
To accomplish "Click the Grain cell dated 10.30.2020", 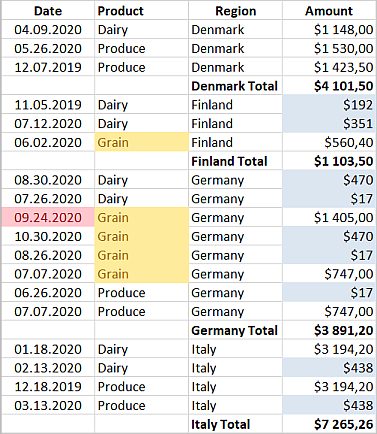I will (x=141, y=236).
